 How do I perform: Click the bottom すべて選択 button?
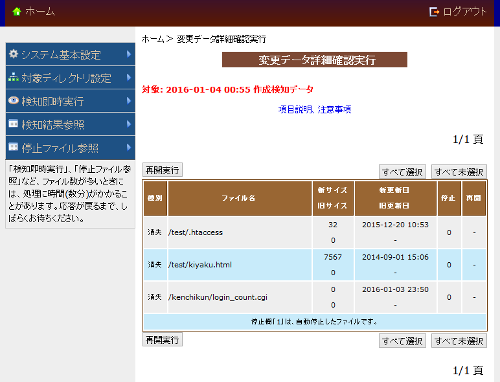point(402,341)
